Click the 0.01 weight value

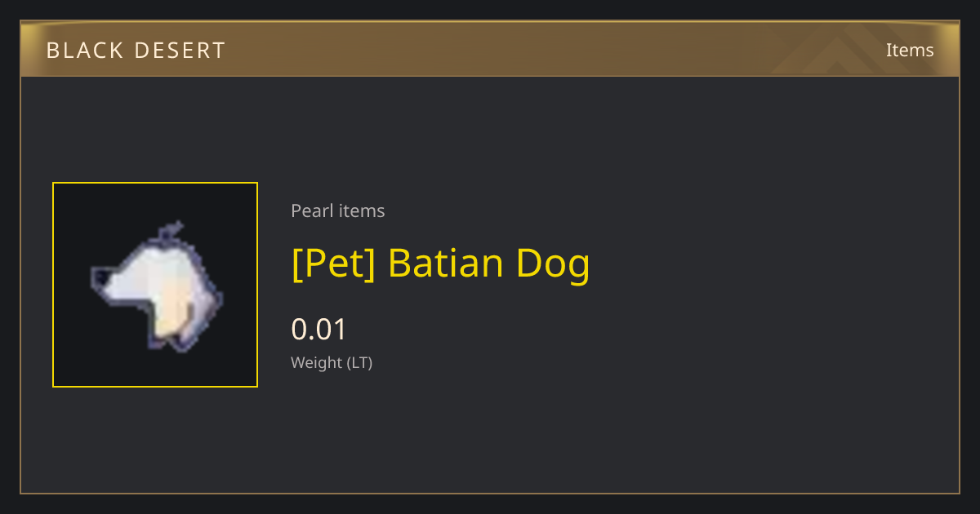[319, 329]
